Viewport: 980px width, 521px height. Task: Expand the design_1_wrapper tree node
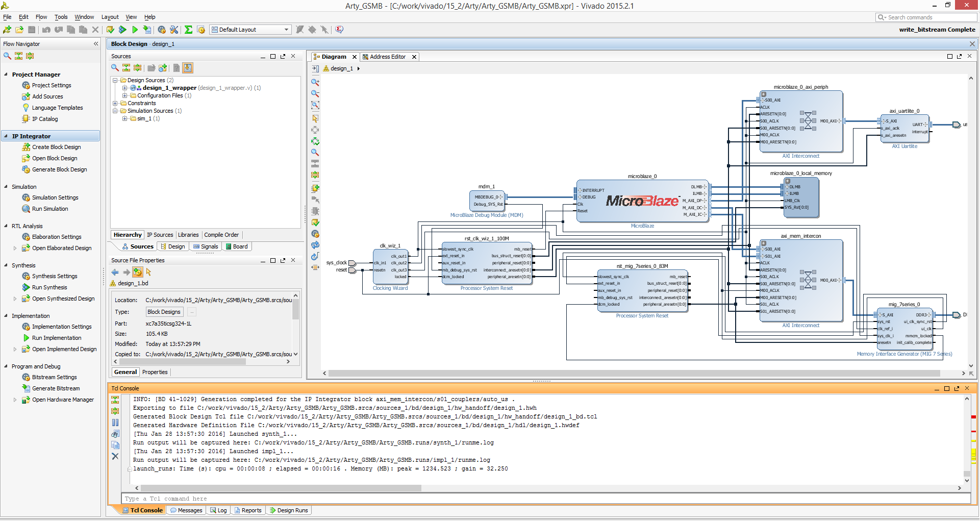click(x=125, y=88)
